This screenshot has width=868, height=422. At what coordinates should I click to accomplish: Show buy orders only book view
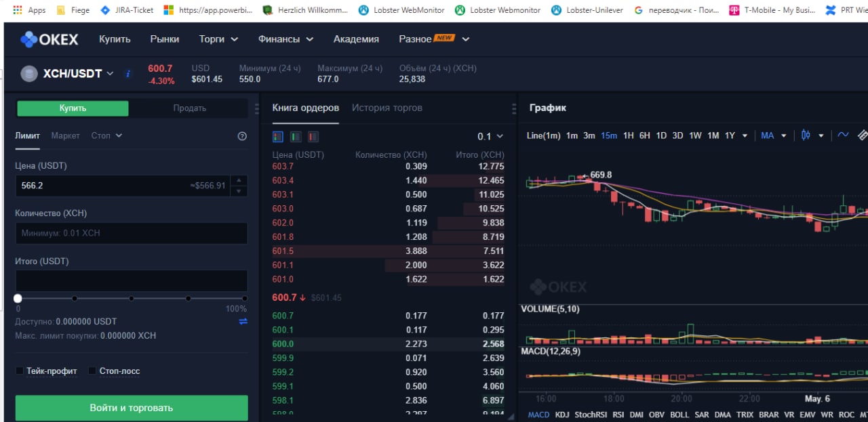click(296, 136)
